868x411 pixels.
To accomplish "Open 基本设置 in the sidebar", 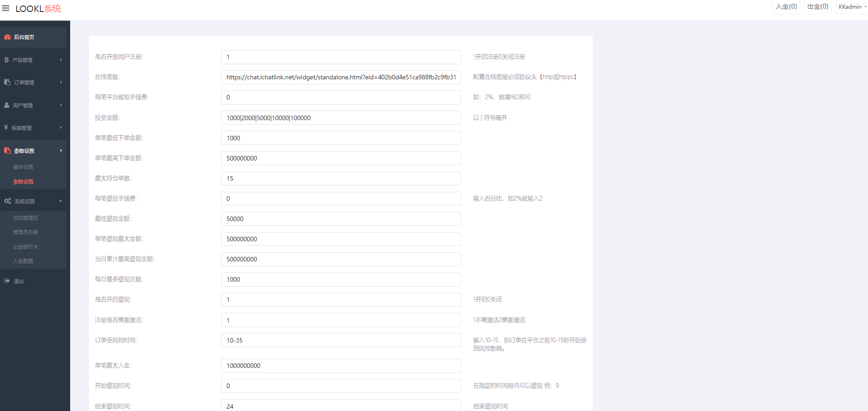I will click(23, 167).
